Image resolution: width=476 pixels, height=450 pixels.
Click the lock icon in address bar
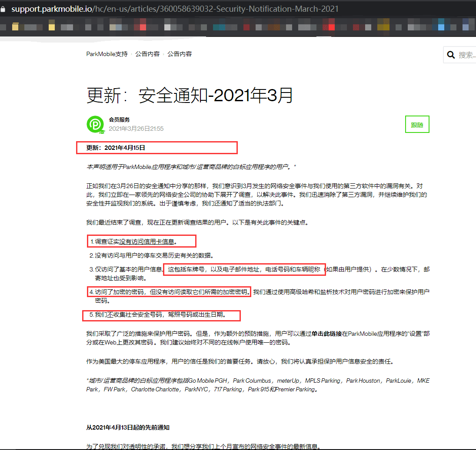(3, 9)
